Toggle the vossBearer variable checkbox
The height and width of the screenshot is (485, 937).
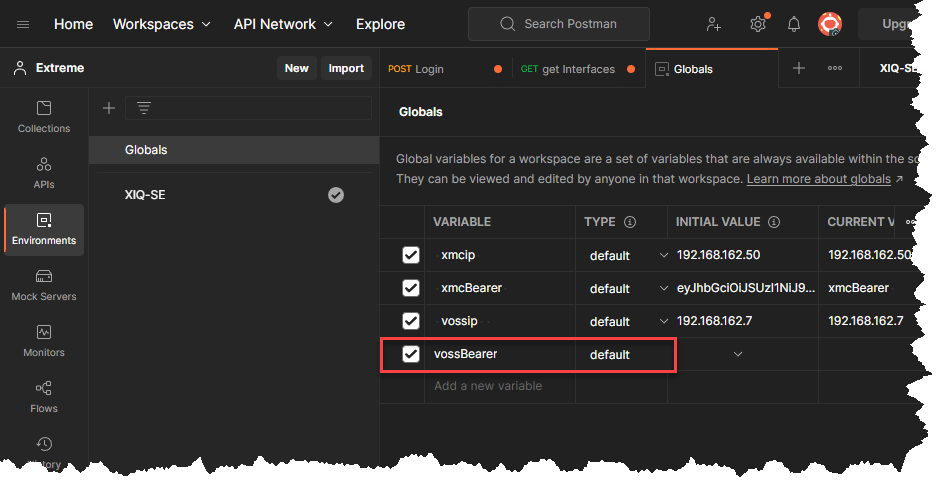[411, 354]
